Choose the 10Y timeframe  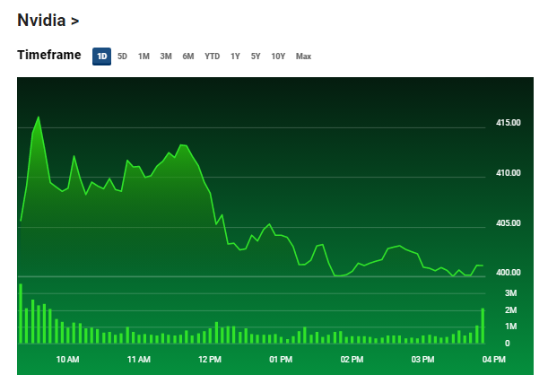coord(278,57)
